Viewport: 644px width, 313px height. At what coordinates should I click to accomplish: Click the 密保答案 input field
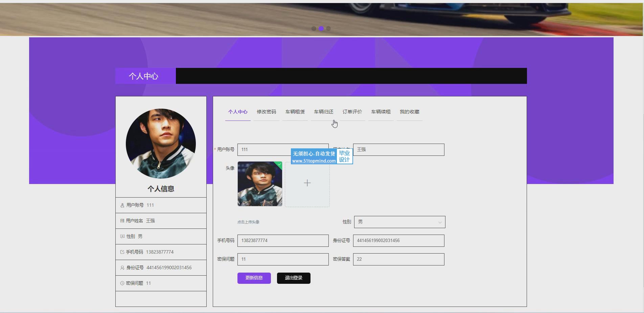(398, 259)
